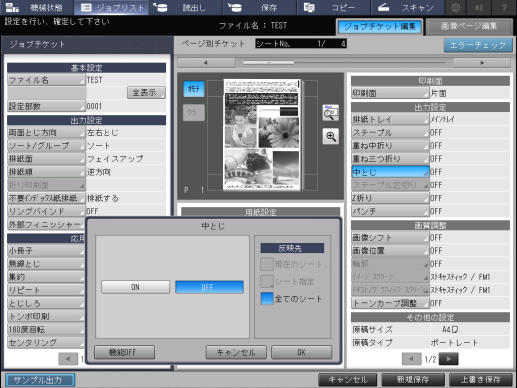Go to next settings page arrow 1/2

click(x=448, y=359)
